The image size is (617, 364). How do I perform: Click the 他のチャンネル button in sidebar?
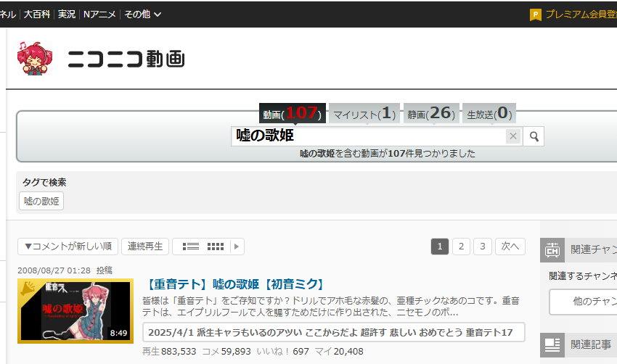point(583,302)
